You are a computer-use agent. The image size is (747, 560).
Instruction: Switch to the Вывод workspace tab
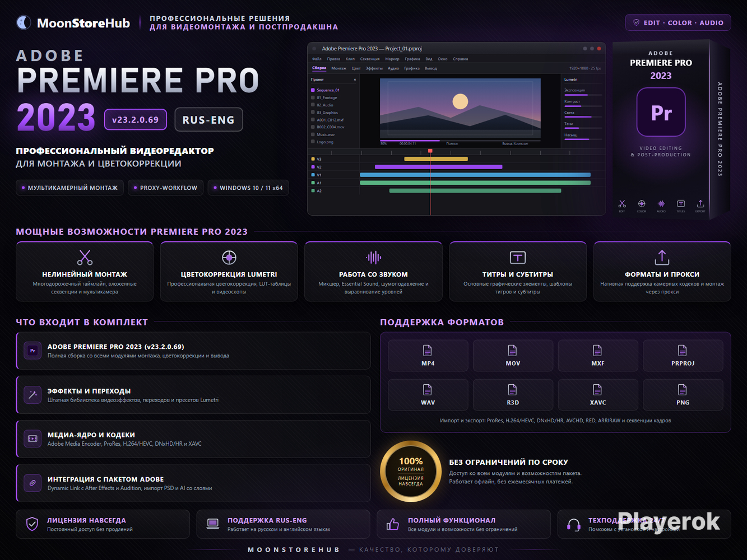(431, 68)
